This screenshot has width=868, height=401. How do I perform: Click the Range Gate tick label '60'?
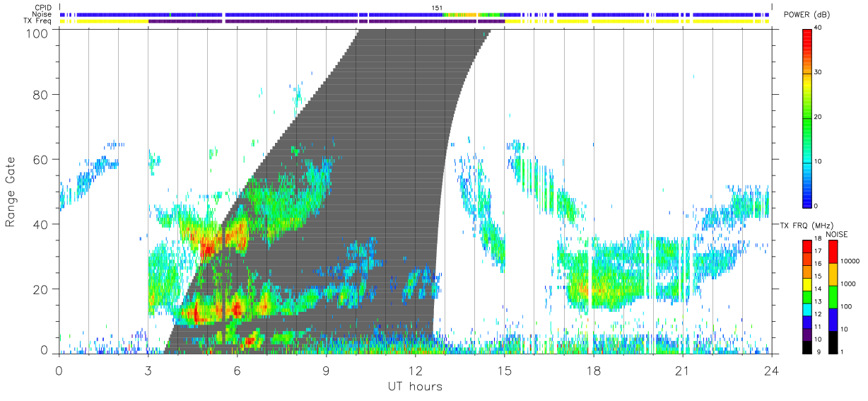click(40, 160)
